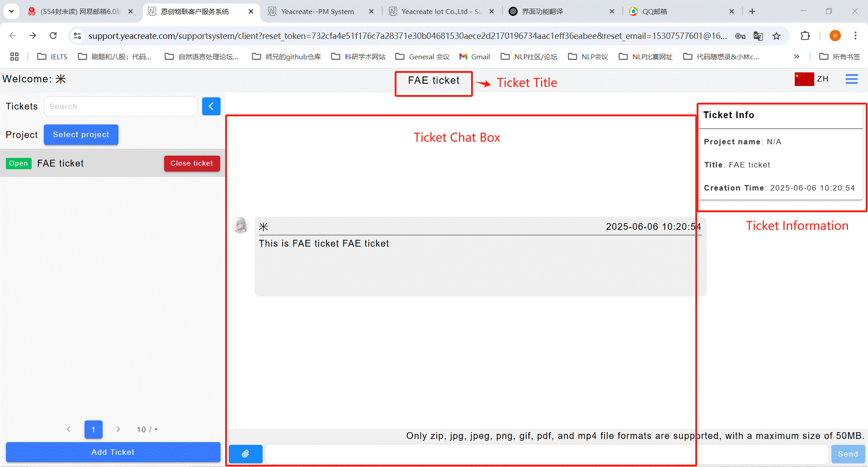Image resolution: width=868 pixels, height=467 pixels.
Task: Expand the page size dropdown showing 10
Action: [147, 429]
